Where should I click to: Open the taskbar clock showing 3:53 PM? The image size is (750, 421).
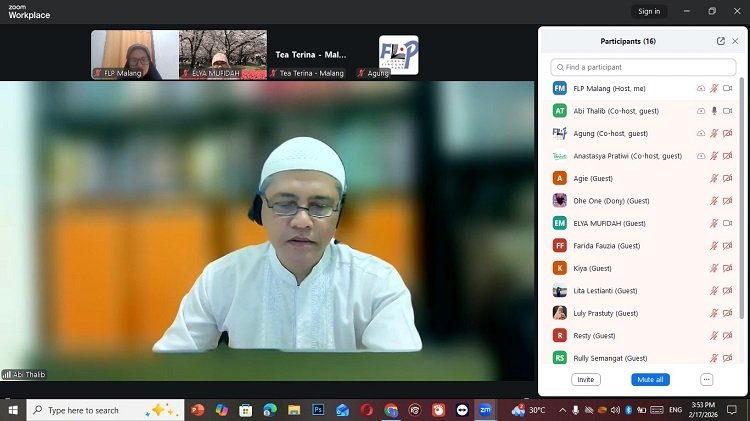click(x=703, y=410)
